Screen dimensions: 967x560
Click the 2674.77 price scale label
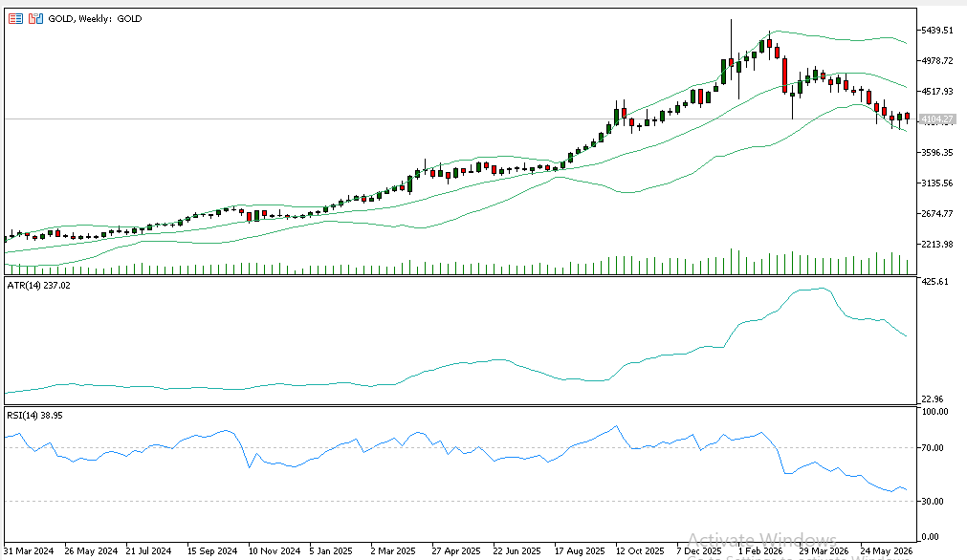(938, 214)
